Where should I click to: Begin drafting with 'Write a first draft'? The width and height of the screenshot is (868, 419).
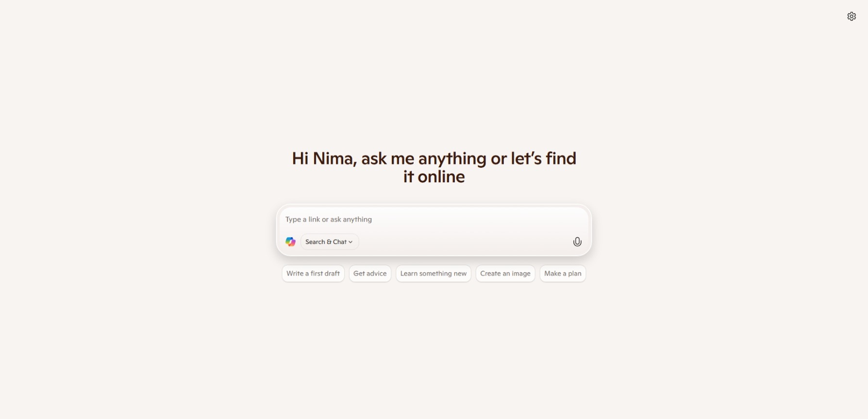pyautogui.click(x=313, y=274)
